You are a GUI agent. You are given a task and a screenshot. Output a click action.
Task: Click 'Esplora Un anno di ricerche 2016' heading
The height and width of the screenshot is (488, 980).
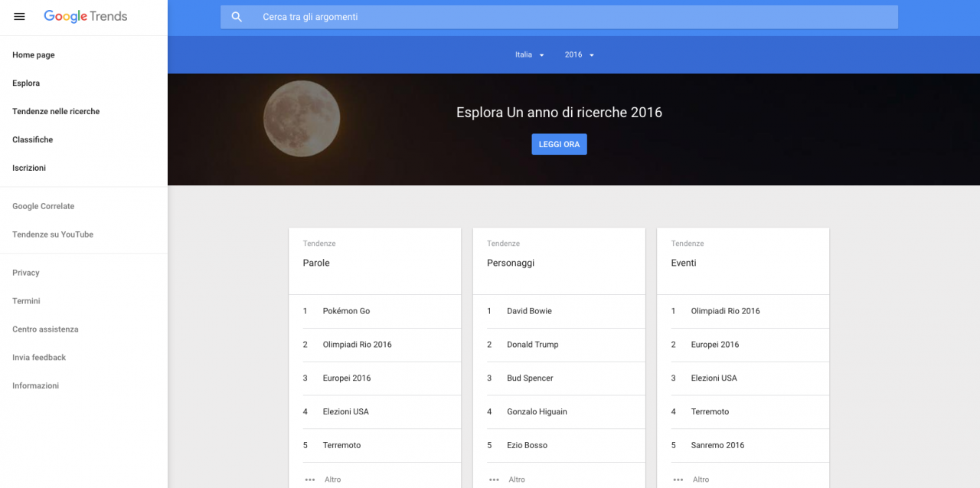click(x=559, y=113)
